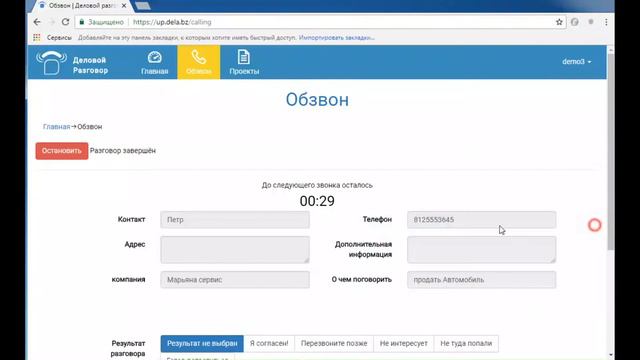Click the 00:29 countdown timer

coord(317,201)
